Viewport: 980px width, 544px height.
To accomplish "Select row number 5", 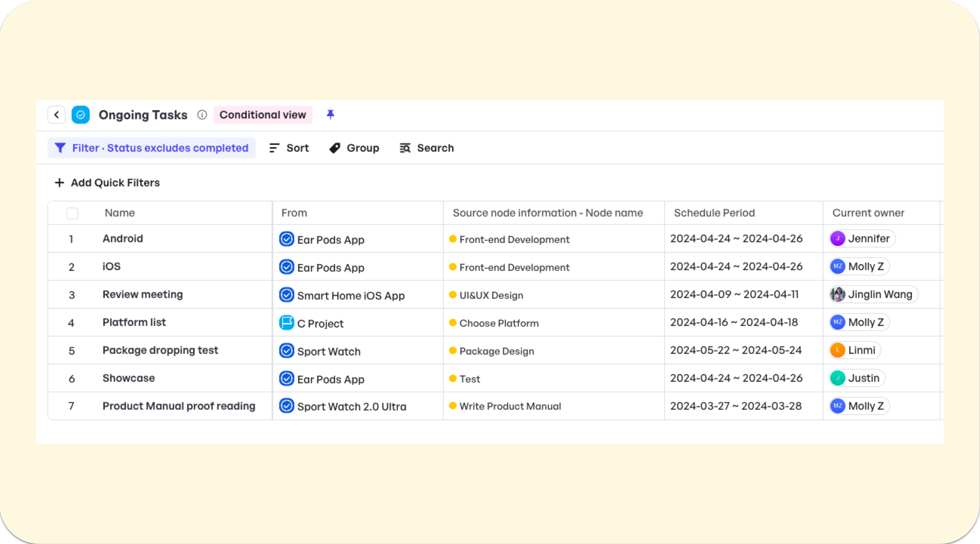I will coord(72,351).
